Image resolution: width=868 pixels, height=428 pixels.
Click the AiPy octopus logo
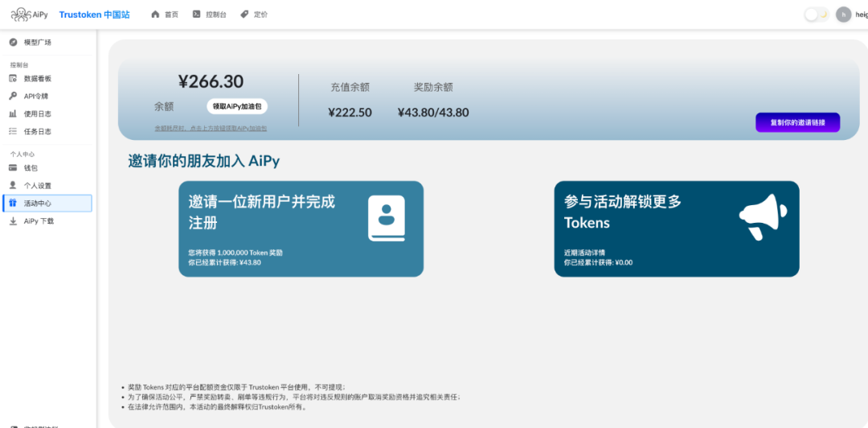[30, 14]
